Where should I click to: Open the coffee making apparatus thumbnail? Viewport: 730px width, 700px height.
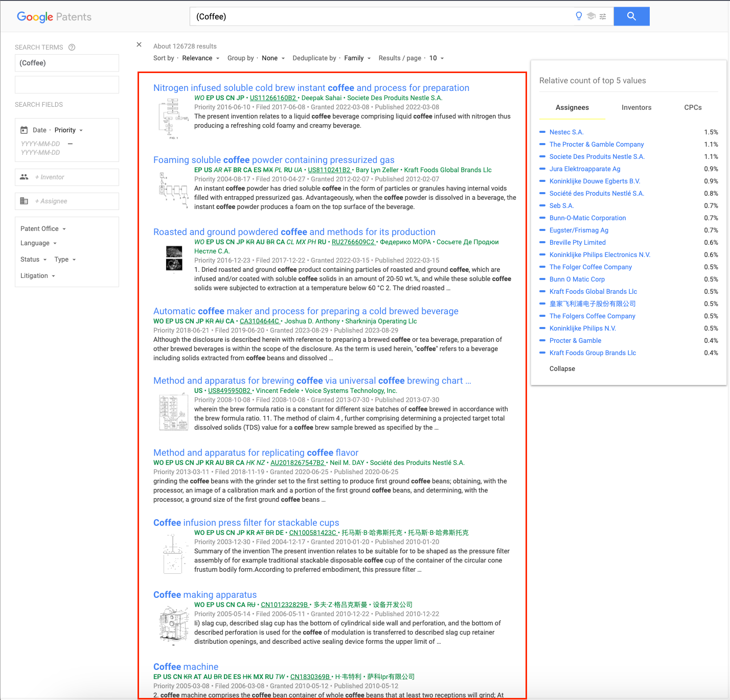click(173, 625)
